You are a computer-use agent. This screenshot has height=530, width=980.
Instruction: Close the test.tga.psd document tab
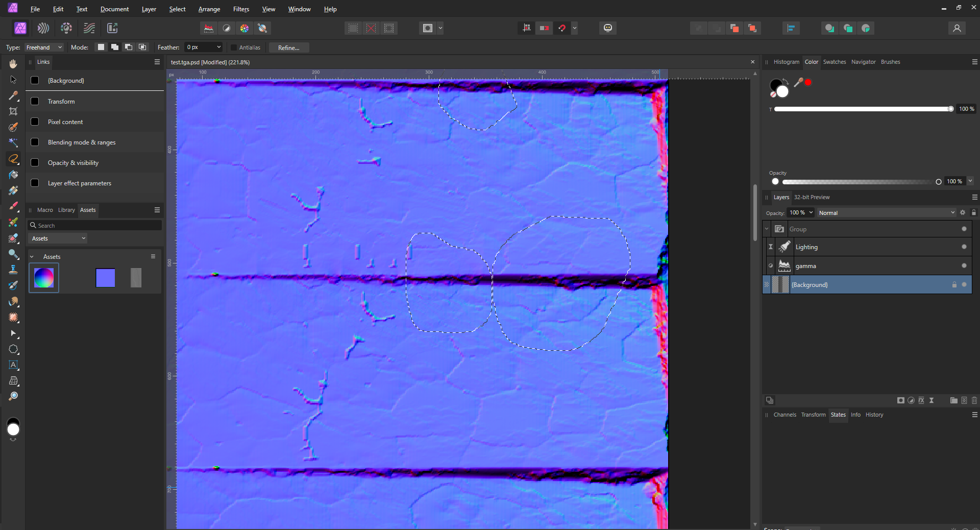tap(752, 62)
